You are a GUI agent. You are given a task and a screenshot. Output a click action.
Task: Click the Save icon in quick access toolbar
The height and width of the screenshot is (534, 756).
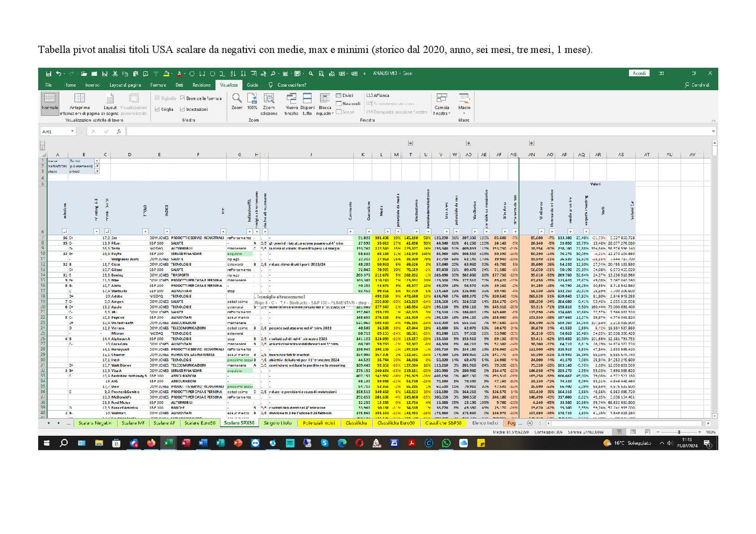[48, 74]
